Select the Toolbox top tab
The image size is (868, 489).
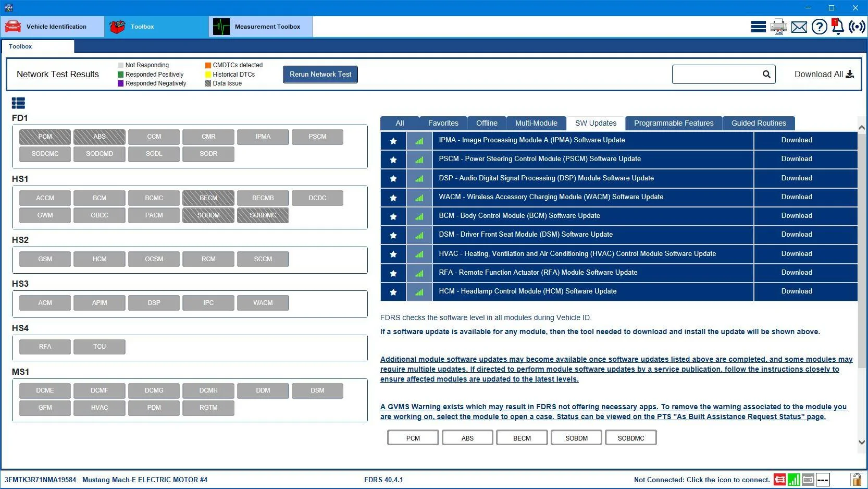157,27
